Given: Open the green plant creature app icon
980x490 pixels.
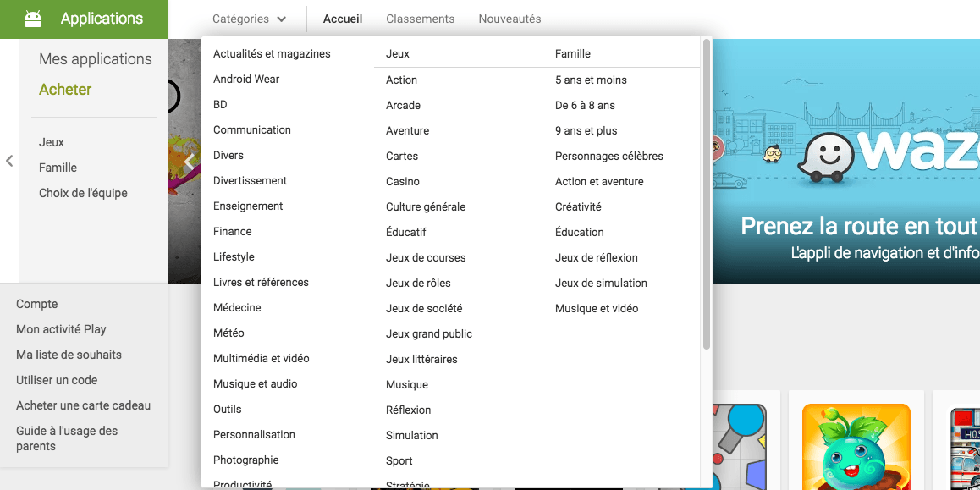Looking at the screenshot, I should (x=856, y=446).
